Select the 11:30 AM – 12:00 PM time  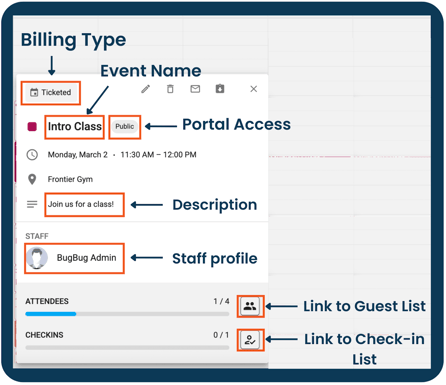158,155
